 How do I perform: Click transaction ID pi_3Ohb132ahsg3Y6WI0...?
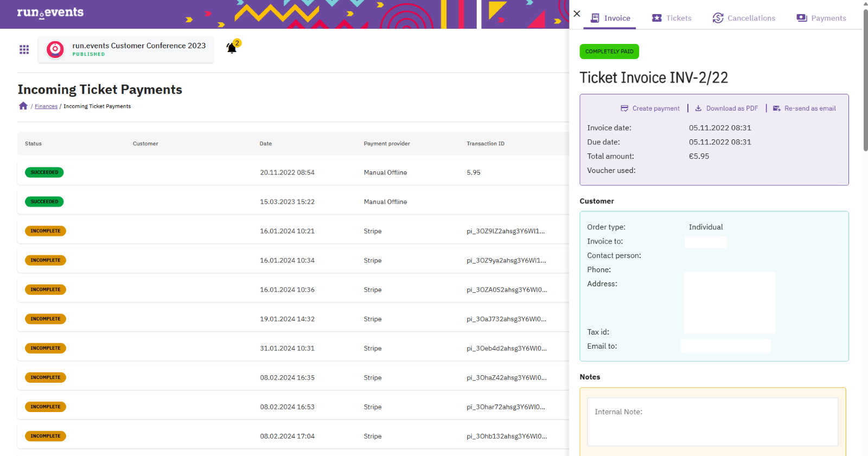[507, 436]
